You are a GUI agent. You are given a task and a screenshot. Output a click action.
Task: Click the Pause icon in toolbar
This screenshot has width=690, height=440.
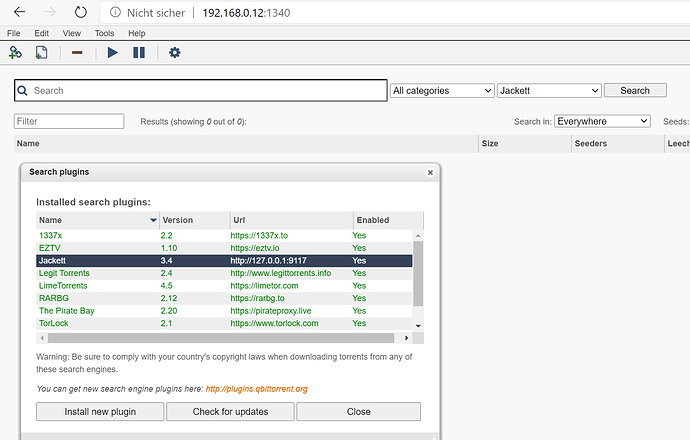click(x=139, y=52)
